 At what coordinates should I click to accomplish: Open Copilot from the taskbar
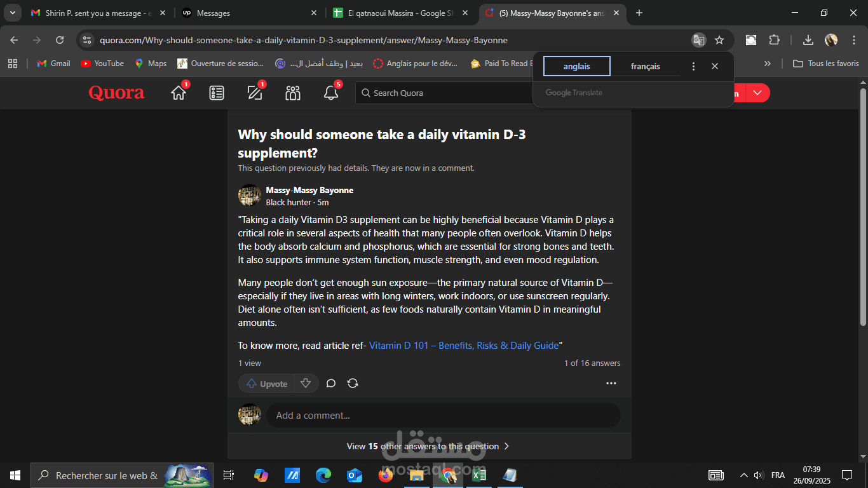click(x=261, y=475)
